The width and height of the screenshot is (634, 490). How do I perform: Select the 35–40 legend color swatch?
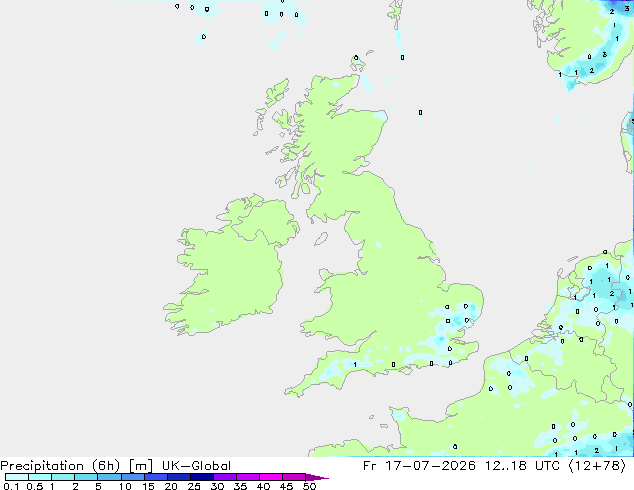(x=248, y=477)
